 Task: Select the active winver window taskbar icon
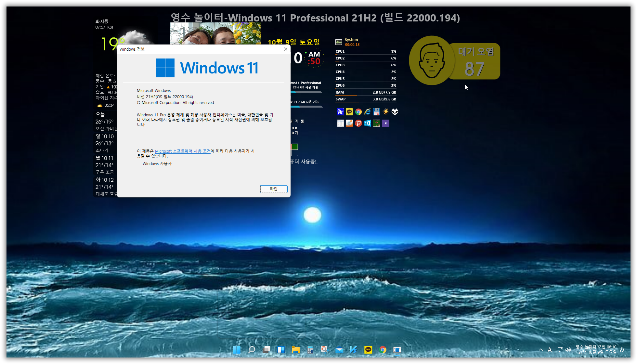tap(397, 350)
